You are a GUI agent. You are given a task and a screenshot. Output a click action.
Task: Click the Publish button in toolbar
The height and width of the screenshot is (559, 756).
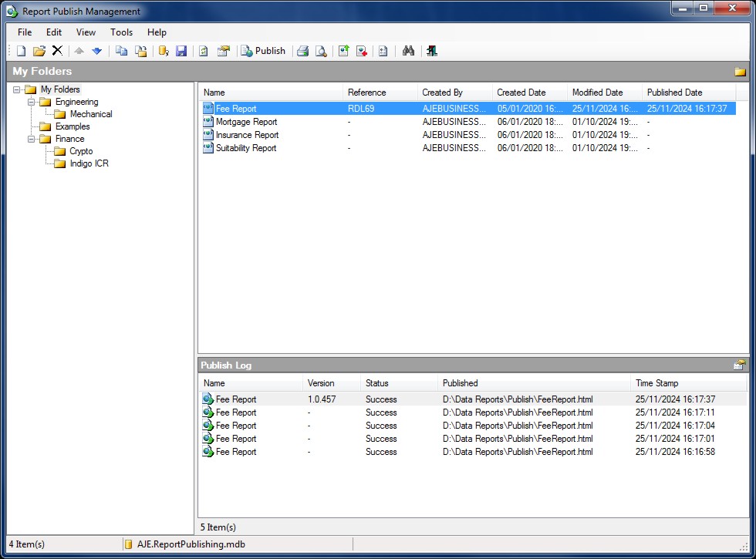pos(262,51)
